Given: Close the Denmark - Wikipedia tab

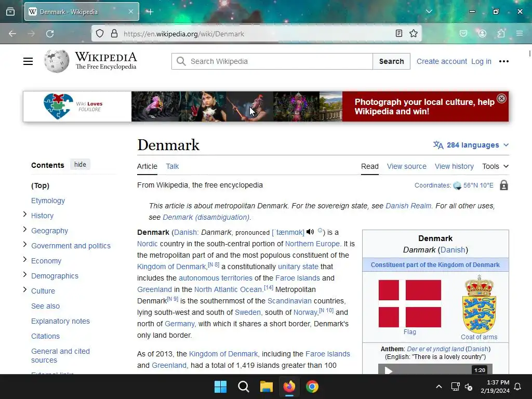Looking at the screenshot, I should 131,11.
